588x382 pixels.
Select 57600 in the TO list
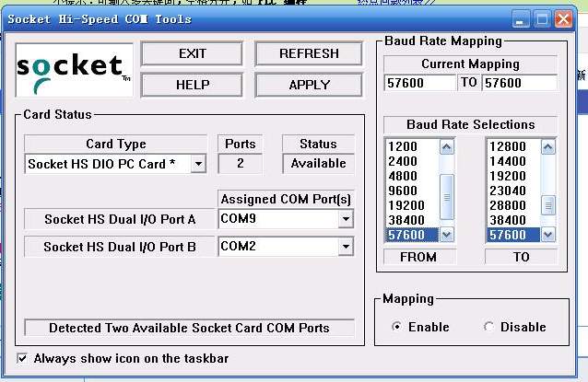click(513, 235)
